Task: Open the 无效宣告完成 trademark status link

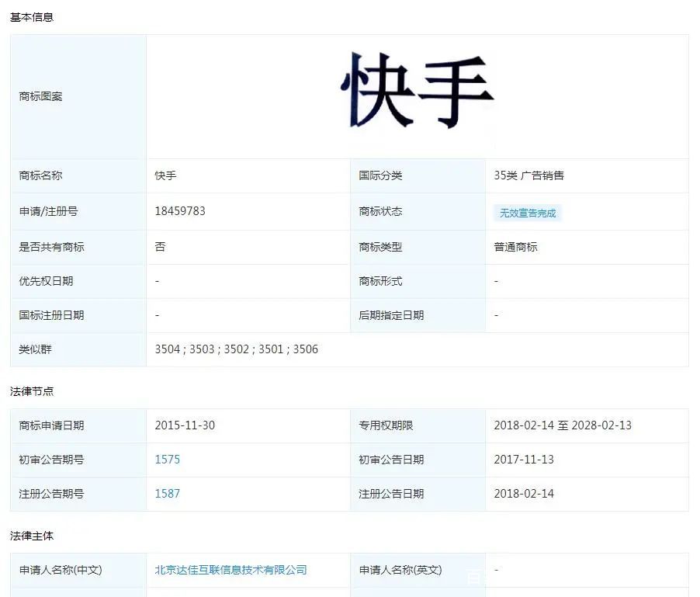Action: [x=527, y=212]
